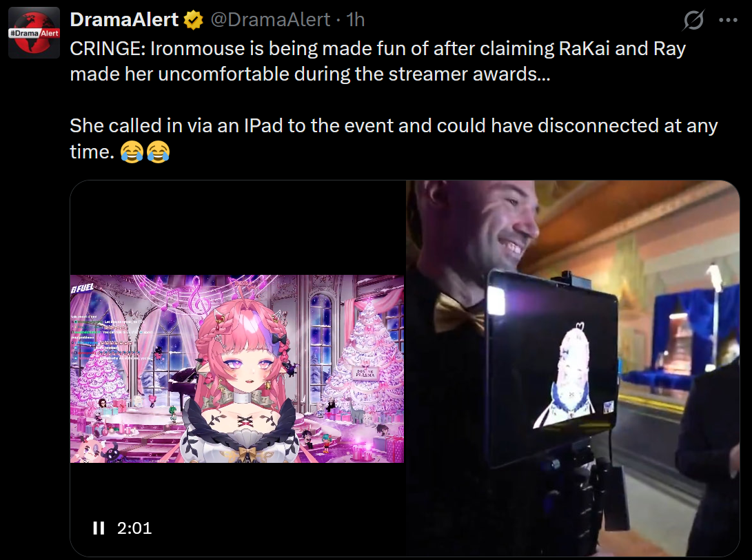Open the DramaAlert profile avatar
The image size is (752, 560).
tap(34, 32)
